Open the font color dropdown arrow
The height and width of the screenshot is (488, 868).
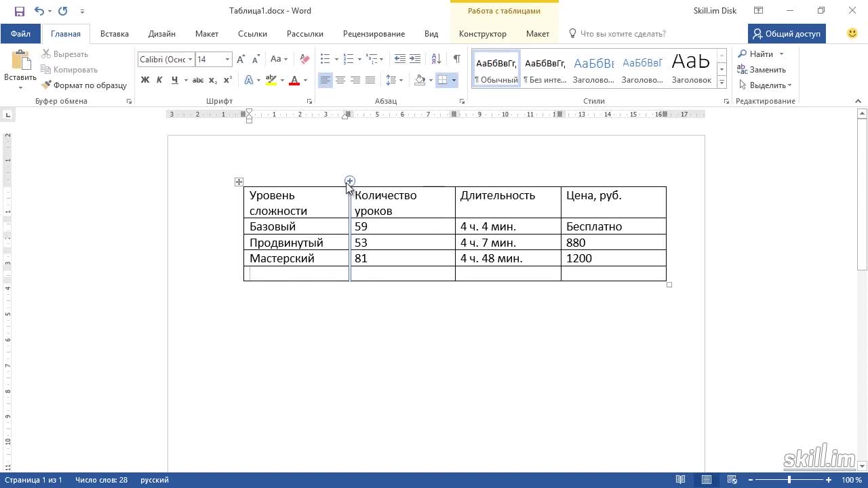pos(305,80)
